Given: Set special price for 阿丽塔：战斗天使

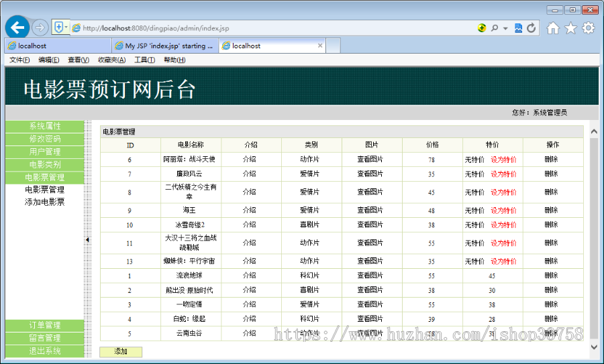Looking at the screenshot, I should click(503, 160).
